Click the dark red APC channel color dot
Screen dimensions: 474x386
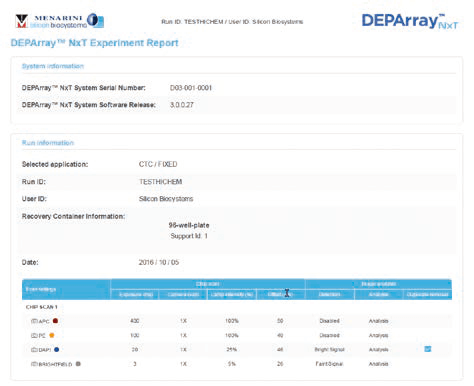(55, 321)
